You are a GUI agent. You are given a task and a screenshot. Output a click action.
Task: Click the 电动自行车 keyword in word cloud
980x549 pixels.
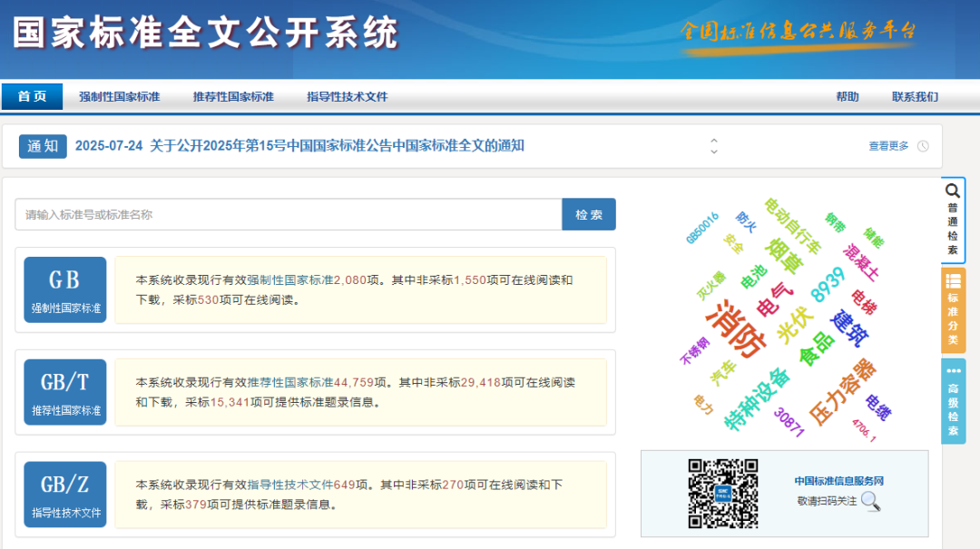792,226
